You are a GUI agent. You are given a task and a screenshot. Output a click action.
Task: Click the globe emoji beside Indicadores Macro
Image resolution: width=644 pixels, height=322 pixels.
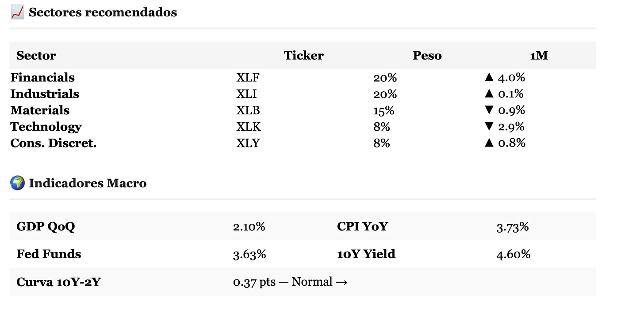click(x=17, y=183)
